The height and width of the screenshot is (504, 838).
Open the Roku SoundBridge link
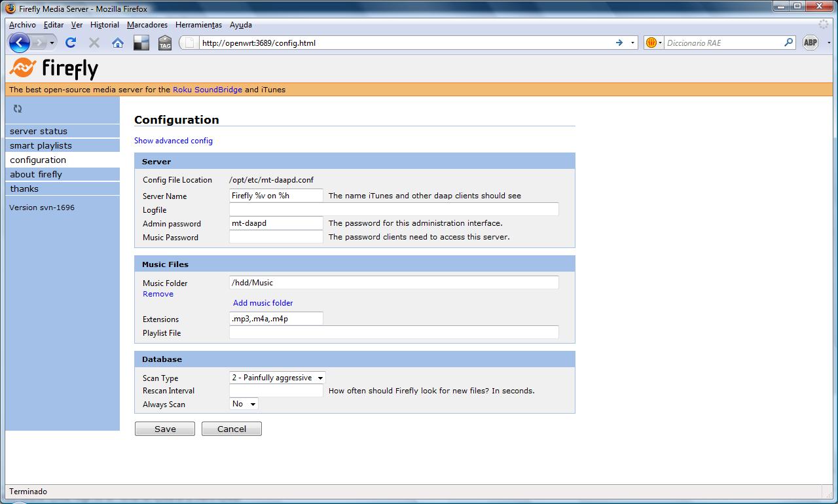pyautogui.click(x=208, y=90)
